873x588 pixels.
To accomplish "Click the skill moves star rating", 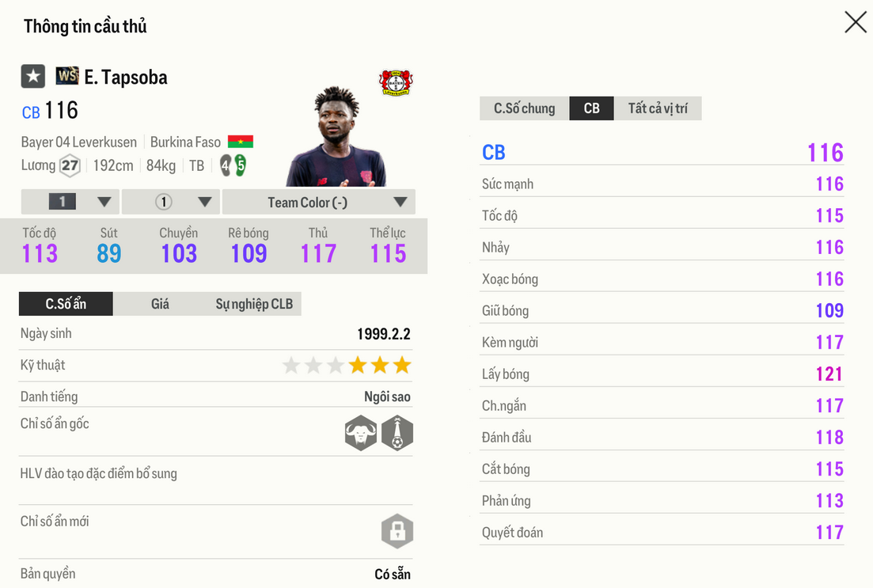I will (347, 365).
